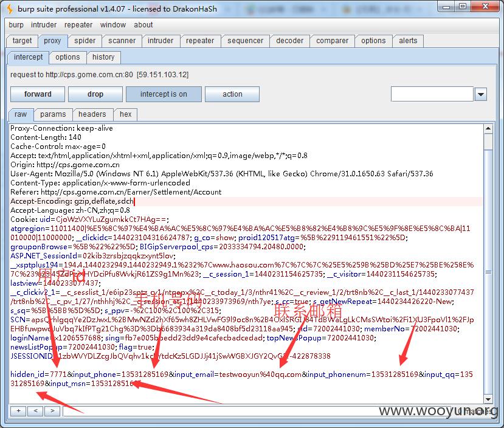Click the scrollbar down arrow
This screenshot has height=428, width=504.
coord(488,399)
